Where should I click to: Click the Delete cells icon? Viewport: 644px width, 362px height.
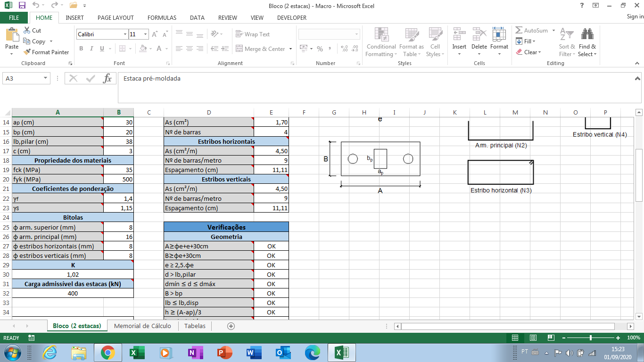coord(479,35)
